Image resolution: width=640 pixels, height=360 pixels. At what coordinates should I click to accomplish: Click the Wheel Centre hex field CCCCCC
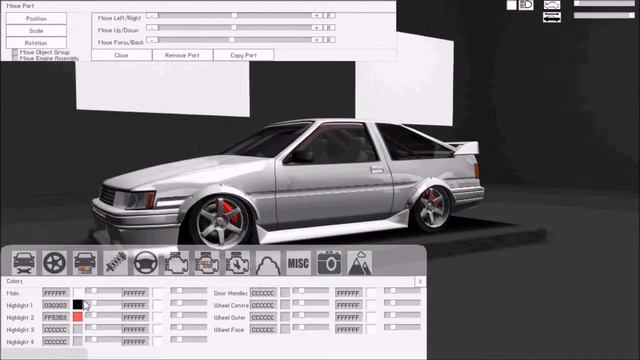(x=263, y=305)
